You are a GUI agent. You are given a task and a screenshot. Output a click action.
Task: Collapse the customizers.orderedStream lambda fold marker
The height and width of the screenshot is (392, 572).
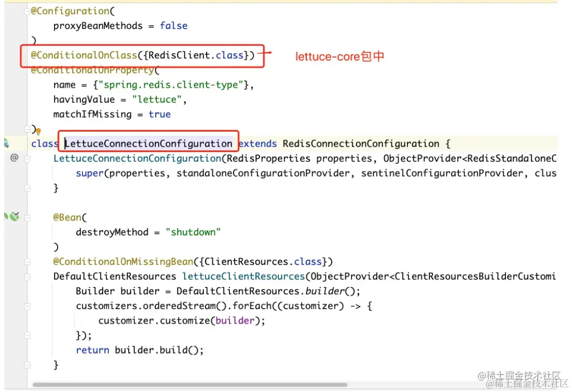27,306
